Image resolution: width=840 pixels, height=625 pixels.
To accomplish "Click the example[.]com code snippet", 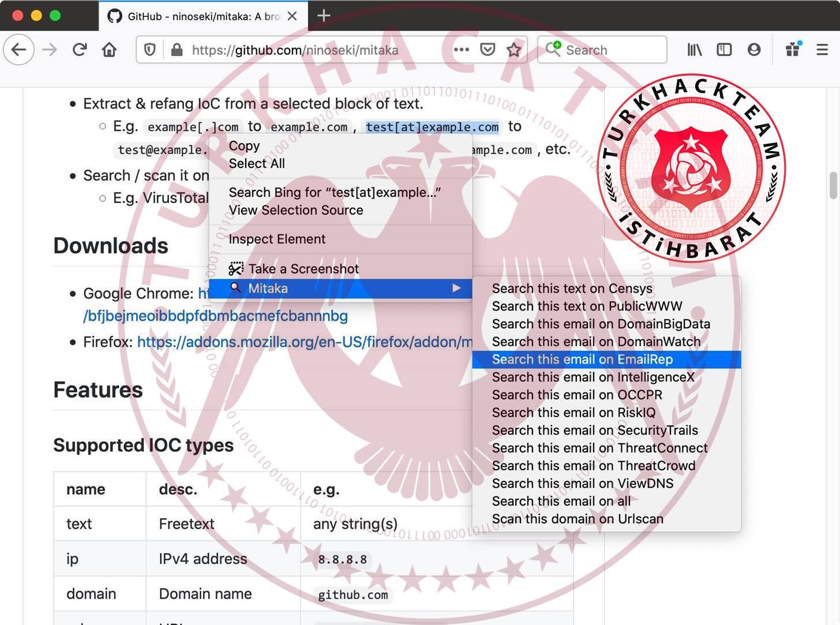I will pos(193,127).
